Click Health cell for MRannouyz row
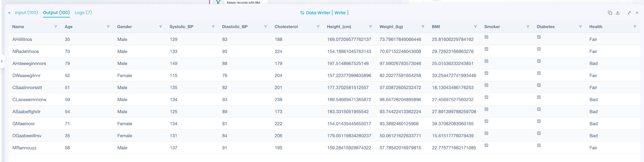The image size is (644, 162). [593, 148]
